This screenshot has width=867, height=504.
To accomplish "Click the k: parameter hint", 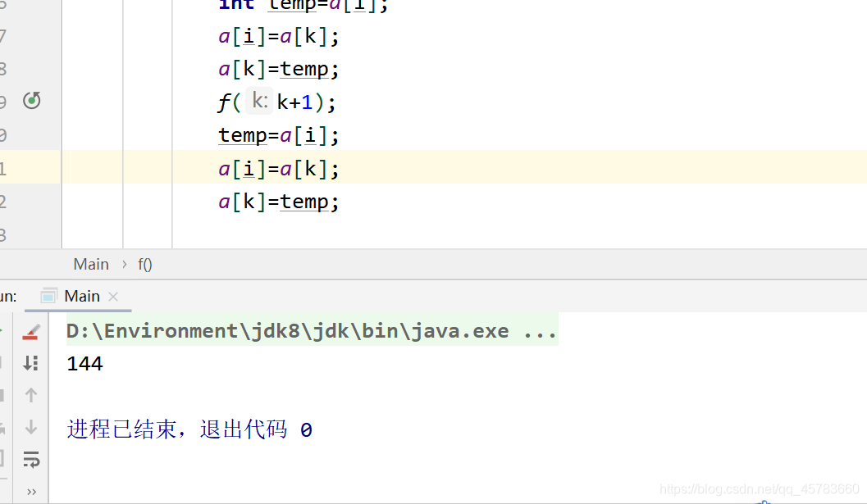I will tap(259, 101).
